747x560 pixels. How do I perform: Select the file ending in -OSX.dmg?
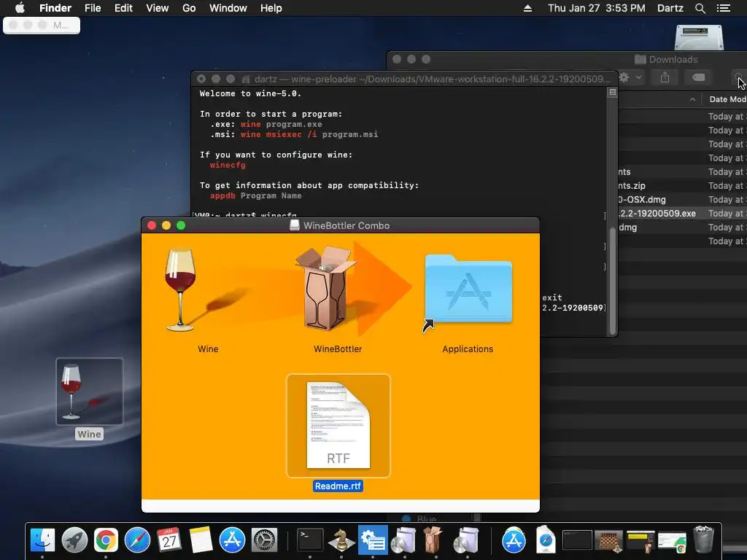642,200
